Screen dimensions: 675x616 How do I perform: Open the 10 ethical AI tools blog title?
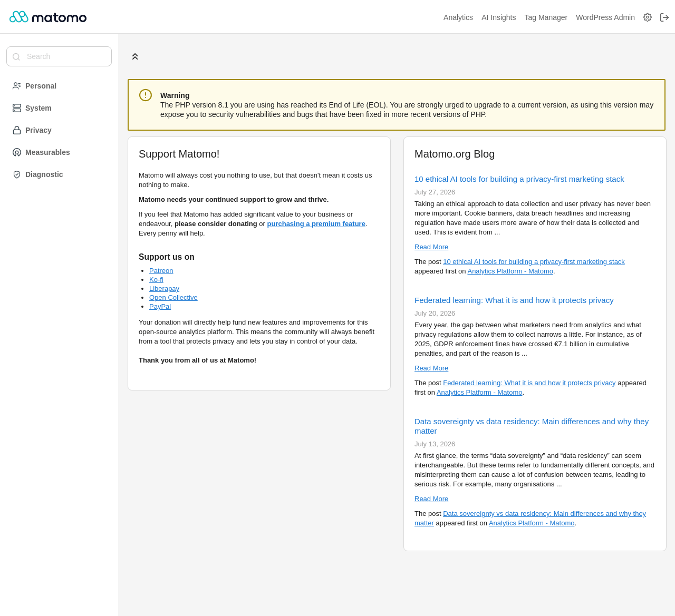click(x=519, y=179)
